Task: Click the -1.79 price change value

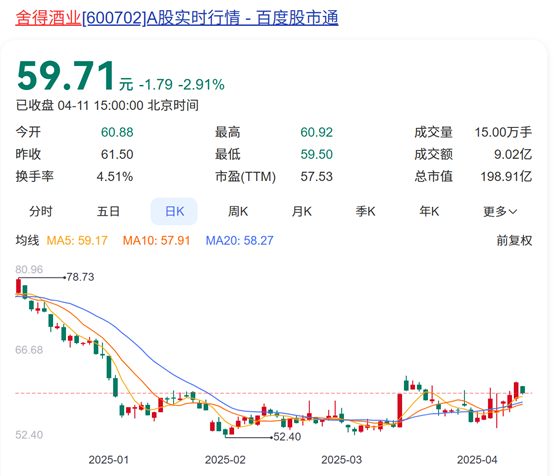Action: pyautogui.click(x=156, y=85)
